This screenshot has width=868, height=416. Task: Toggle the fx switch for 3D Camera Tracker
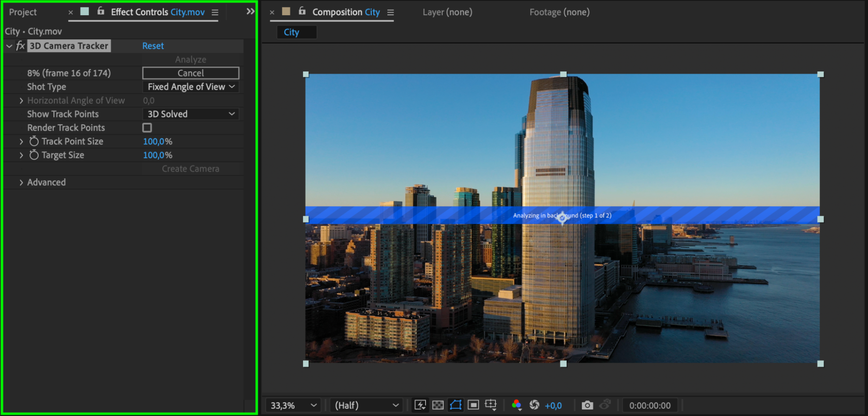click(20, 46)
